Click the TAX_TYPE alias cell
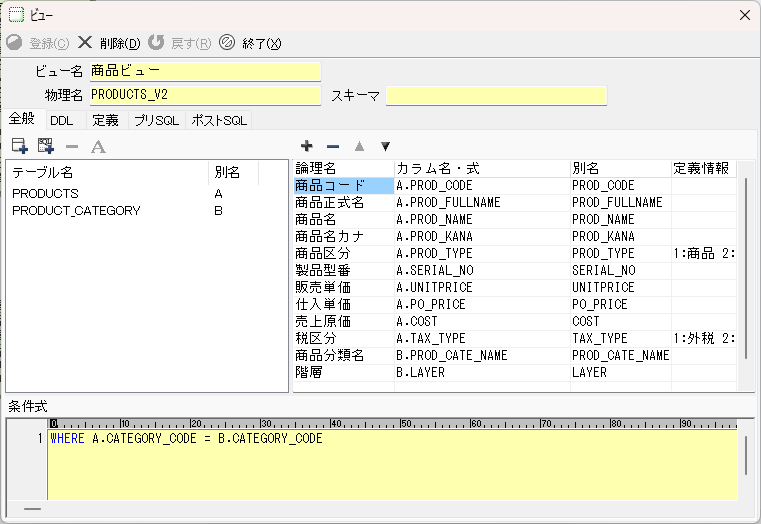The image size is (761, 524). point(621,338)
